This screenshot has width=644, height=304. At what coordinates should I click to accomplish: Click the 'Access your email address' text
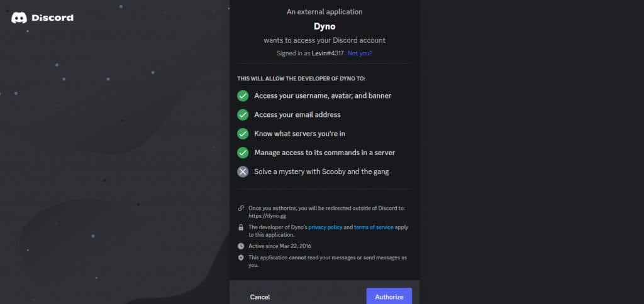297,115
